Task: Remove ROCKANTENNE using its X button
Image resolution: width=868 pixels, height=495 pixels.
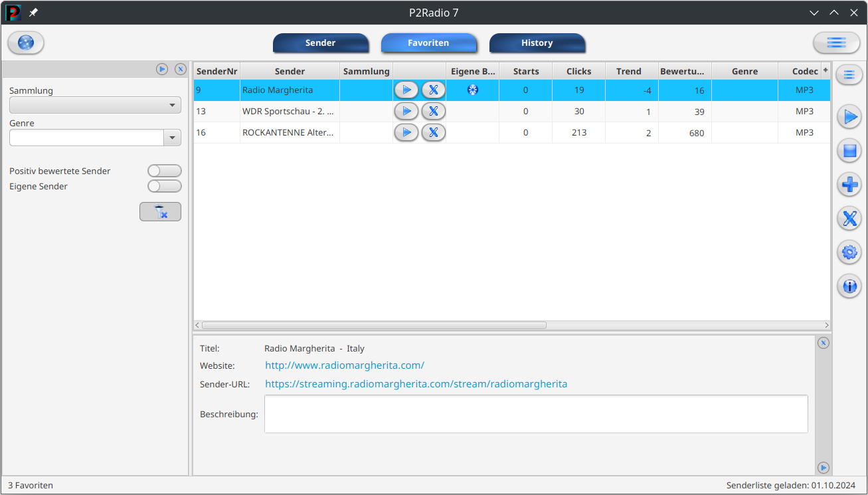Action: coord(433,133)
